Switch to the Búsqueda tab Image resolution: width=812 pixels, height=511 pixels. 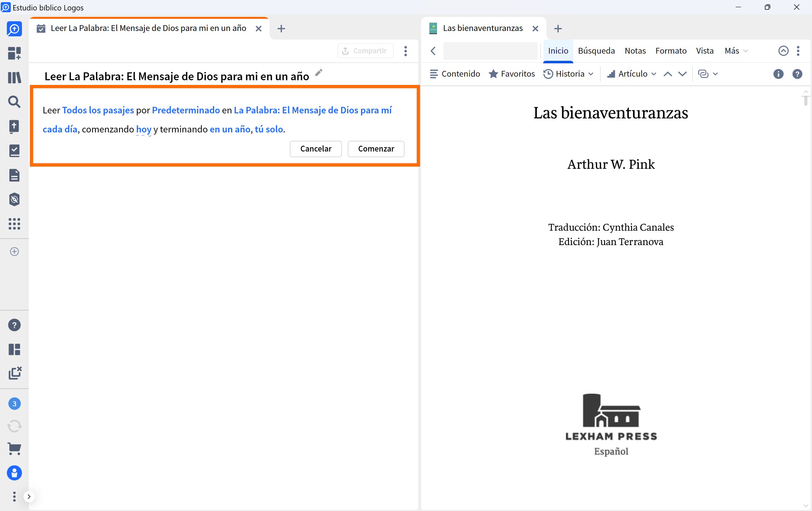pos(596,51)
